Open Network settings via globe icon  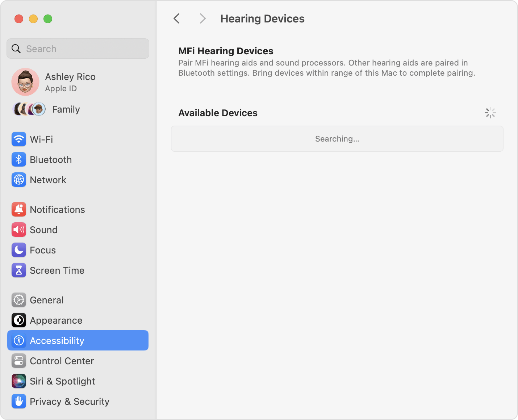tap(18, 180)
